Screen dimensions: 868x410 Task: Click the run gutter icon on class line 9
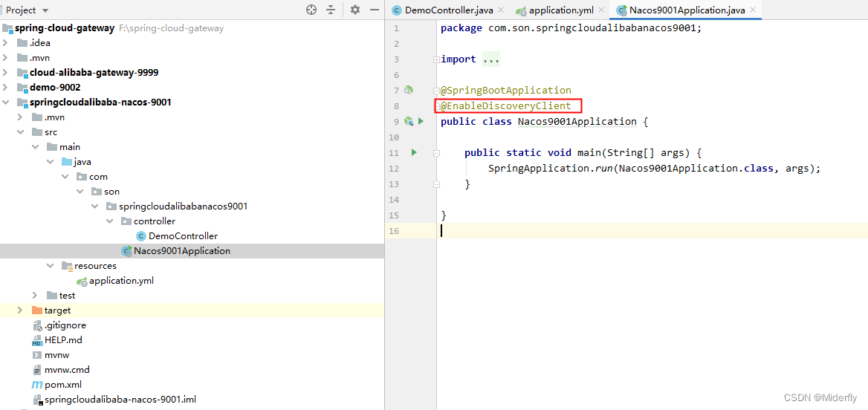click(421, 121)
